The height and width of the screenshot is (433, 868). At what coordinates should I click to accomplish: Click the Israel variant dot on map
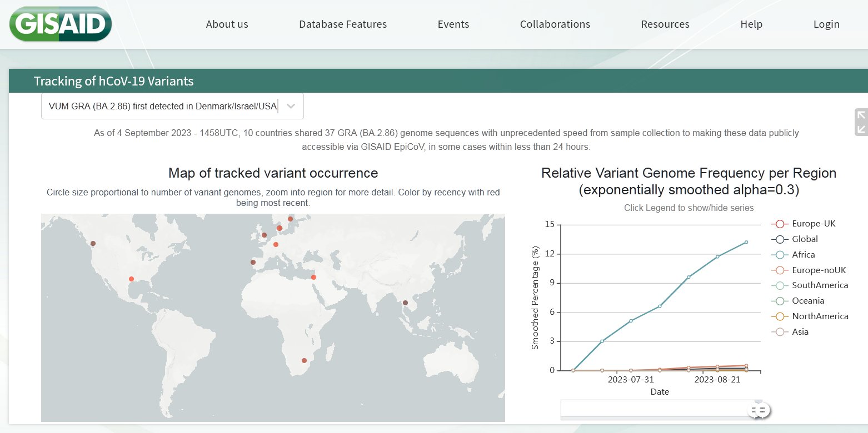click(x=313, y=277)
